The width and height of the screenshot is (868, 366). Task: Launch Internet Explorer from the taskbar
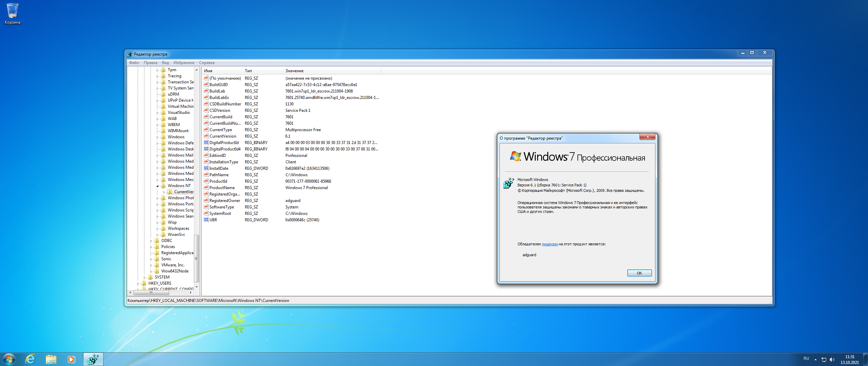[x=31, y=359]
